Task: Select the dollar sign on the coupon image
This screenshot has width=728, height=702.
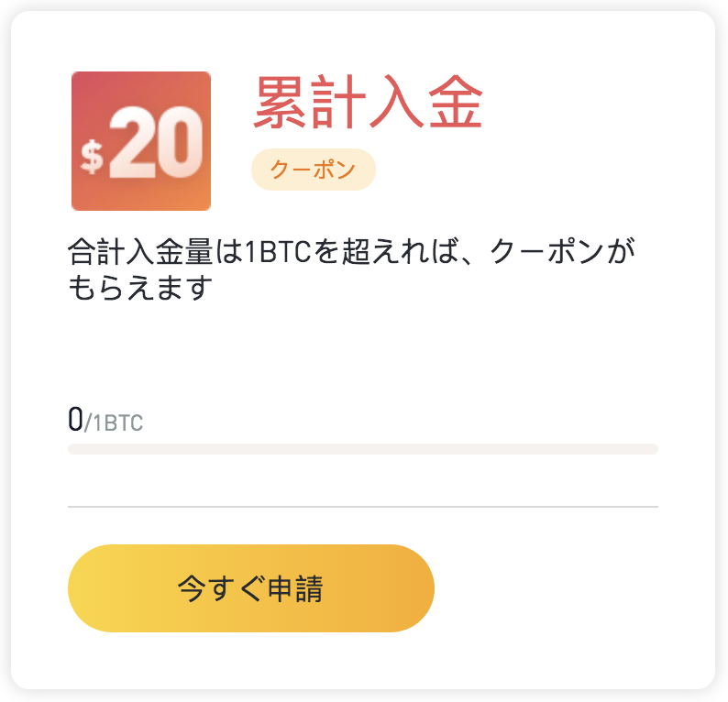Action: [92, 158]
